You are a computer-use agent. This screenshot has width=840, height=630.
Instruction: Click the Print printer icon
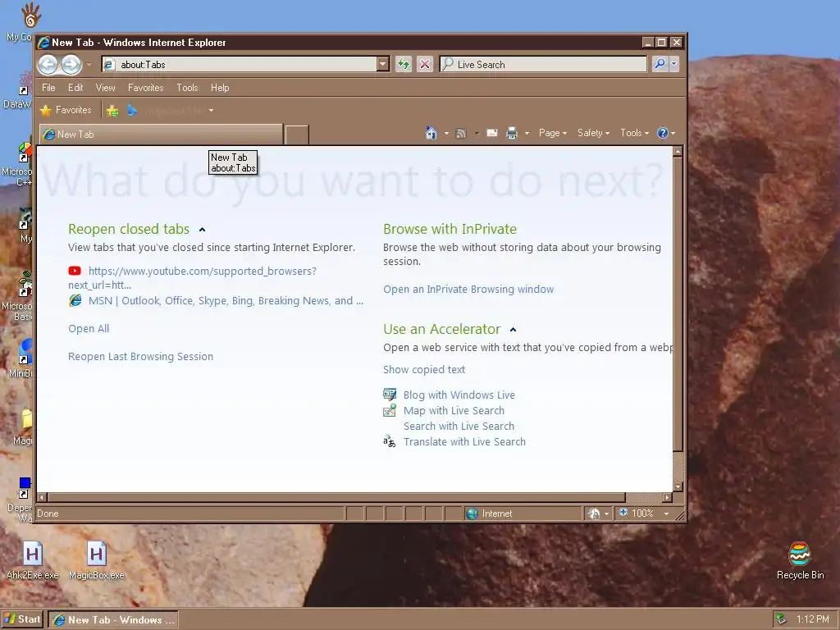tap(512, 133)
